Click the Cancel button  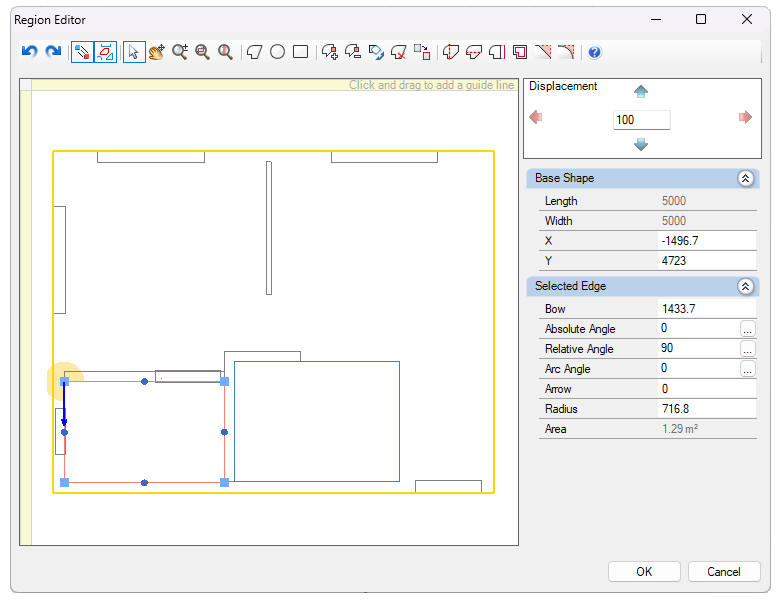[x=724, y=572]
